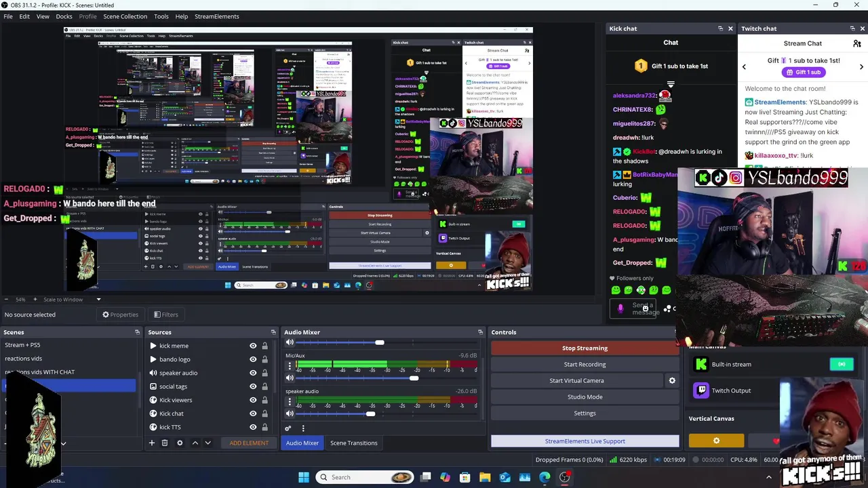Unlock the kick TTS source
Image resolution: width=868 pixels, height=488 pixels.
point(264,427)
